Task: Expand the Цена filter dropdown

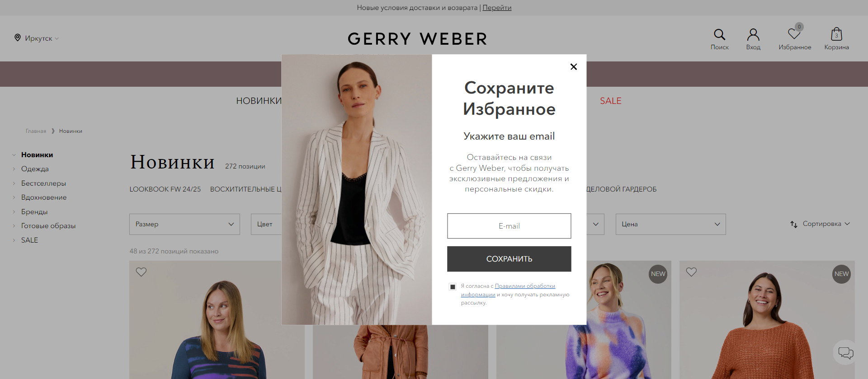Action: click(x=670, y=224)
